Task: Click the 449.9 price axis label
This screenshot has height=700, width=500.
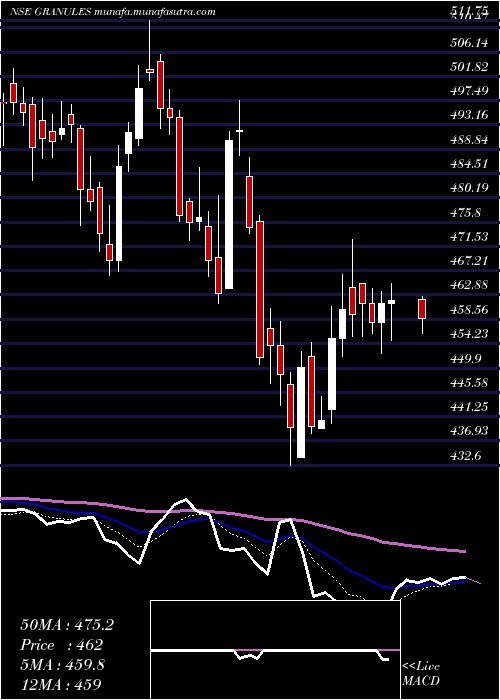Action: point(466,358)
